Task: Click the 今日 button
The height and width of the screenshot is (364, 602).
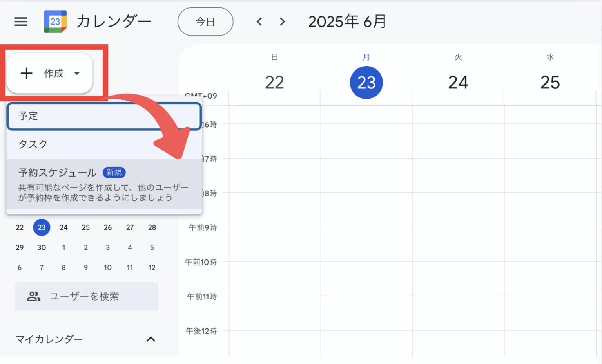Action: (x=205, y=22)
